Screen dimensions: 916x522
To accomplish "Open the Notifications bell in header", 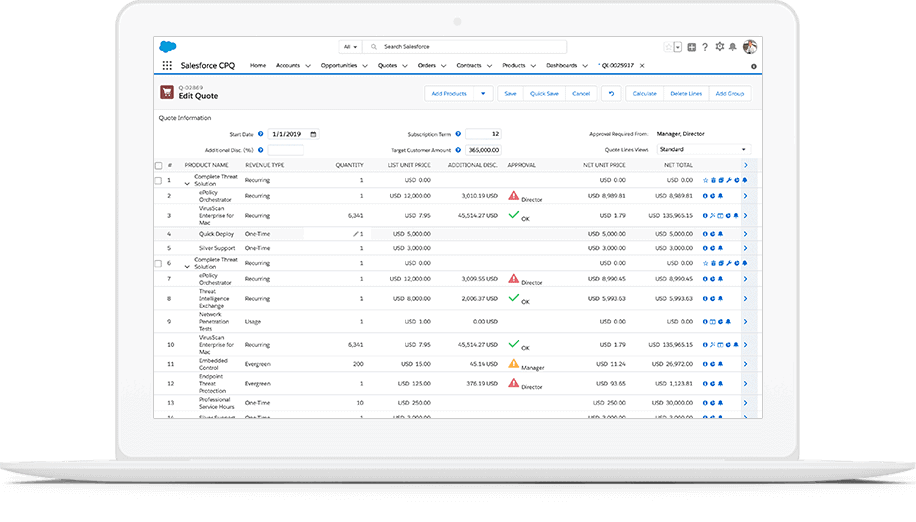I will [733, 47].
